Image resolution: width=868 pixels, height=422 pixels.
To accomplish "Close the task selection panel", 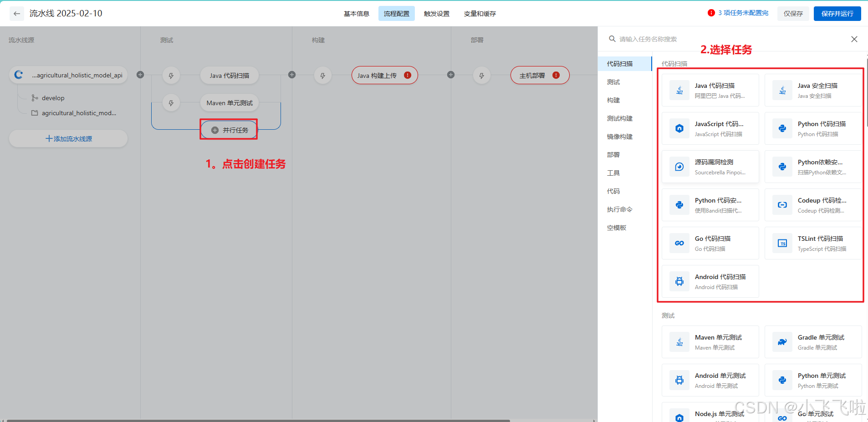I will tap(854, 39).
